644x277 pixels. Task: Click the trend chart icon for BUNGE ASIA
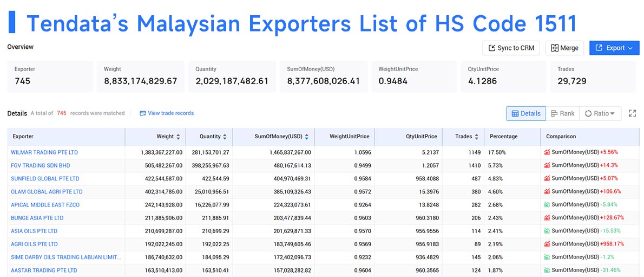[x=547, y=218]
